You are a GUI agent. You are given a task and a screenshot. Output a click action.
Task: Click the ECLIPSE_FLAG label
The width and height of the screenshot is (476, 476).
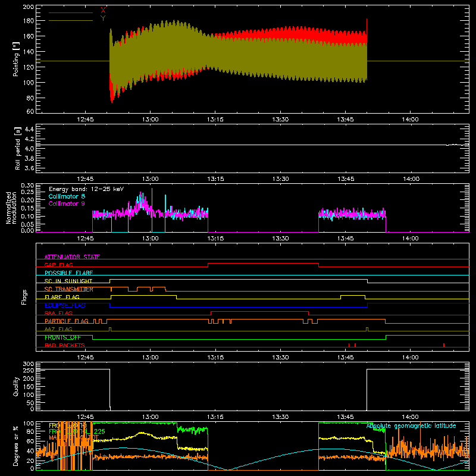coord(65,305)
